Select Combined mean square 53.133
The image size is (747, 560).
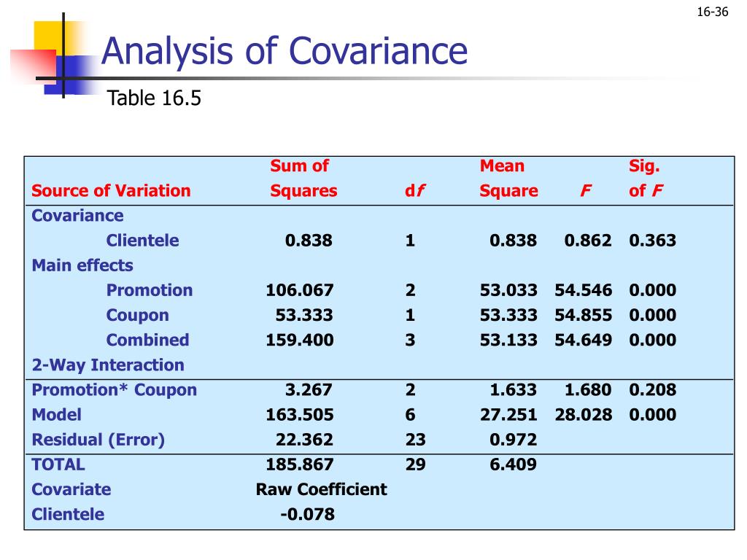(508, 340)
